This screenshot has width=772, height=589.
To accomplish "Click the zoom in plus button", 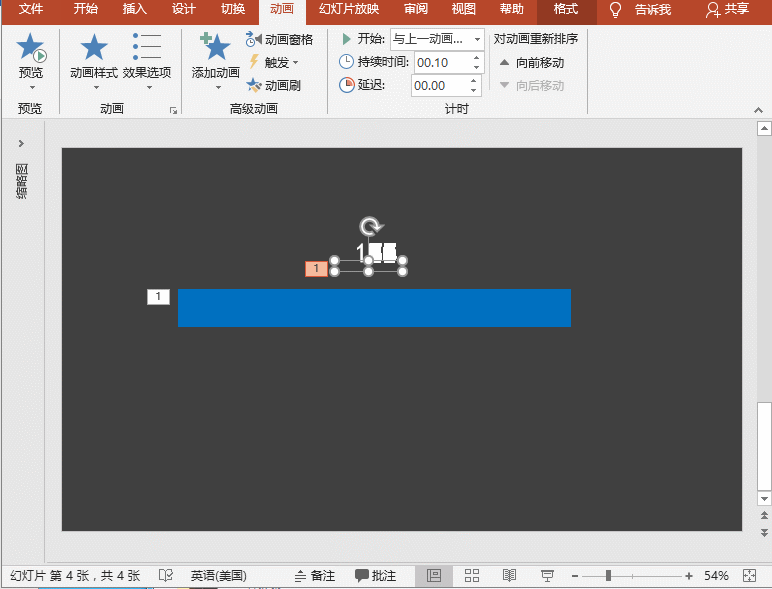I will tap(689, 575).
